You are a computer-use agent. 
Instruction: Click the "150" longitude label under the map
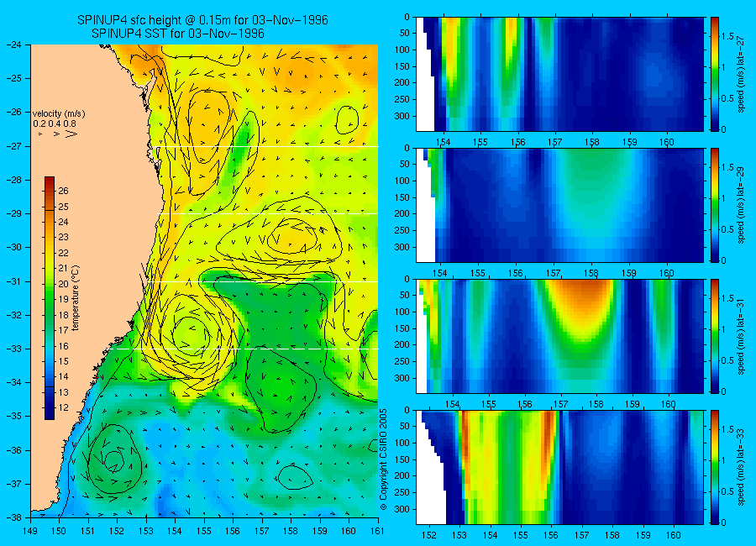tap(60, 531)
